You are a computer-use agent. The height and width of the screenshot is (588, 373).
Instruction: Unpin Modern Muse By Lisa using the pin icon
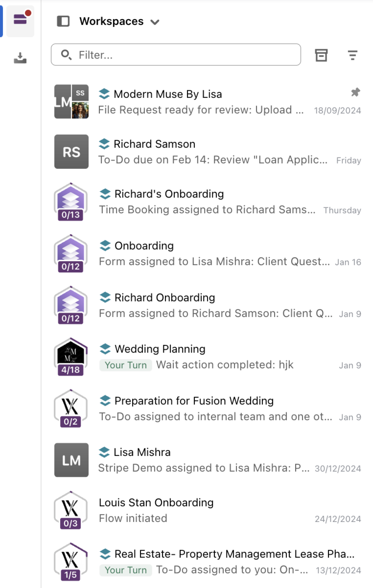click(x=355, y=92)
